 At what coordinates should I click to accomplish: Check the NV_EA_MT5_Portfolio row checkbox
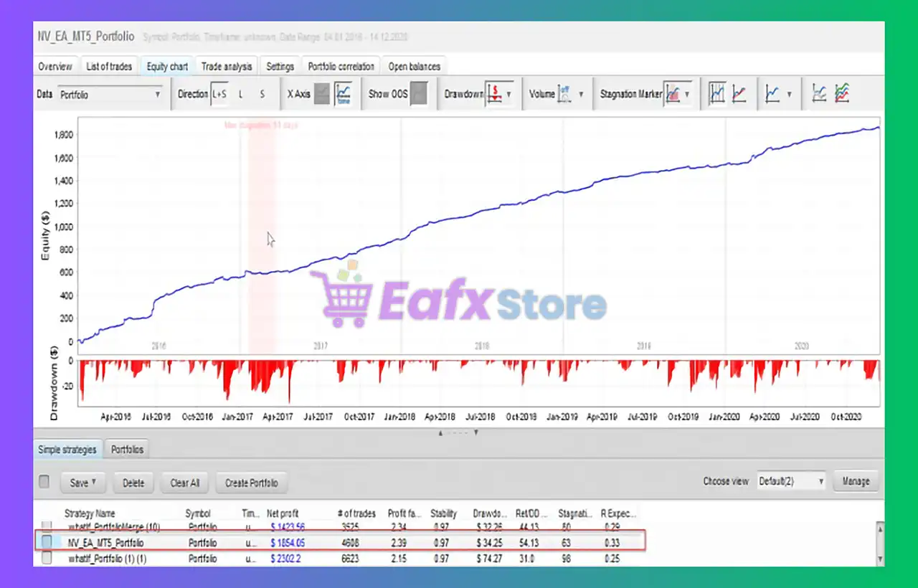pyautogui.click(x=47, y=543)
